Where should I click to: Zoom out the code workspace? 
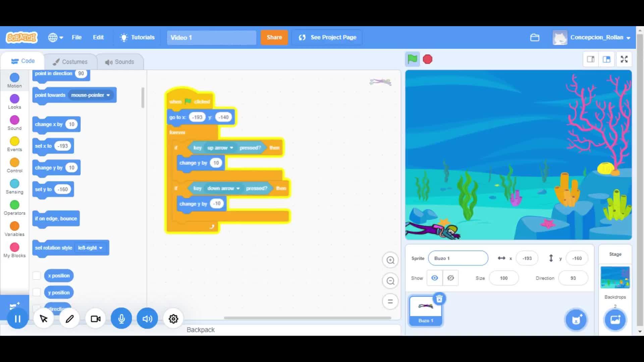(x=390, y=281)
